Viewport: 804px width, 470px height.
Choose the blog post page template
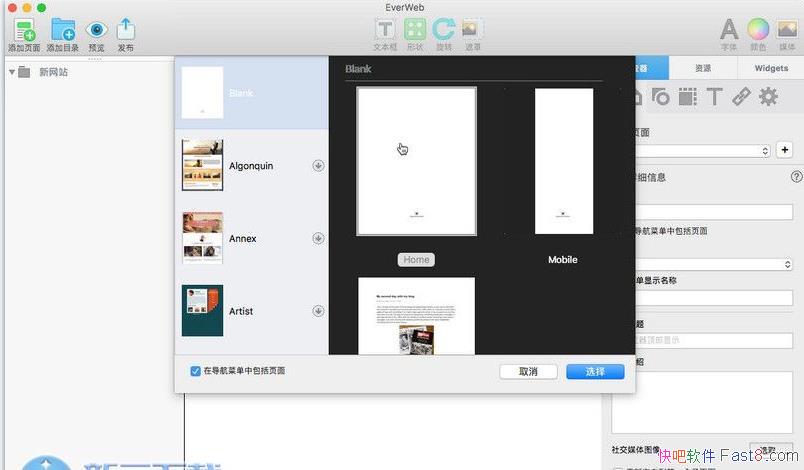(416, 316)
